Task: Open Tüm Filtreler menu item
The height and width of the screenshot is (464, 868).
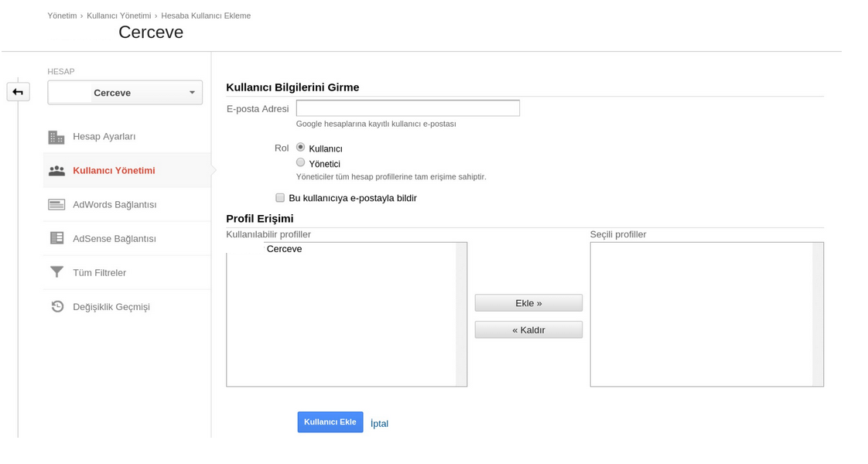Action: coord(100,273)
